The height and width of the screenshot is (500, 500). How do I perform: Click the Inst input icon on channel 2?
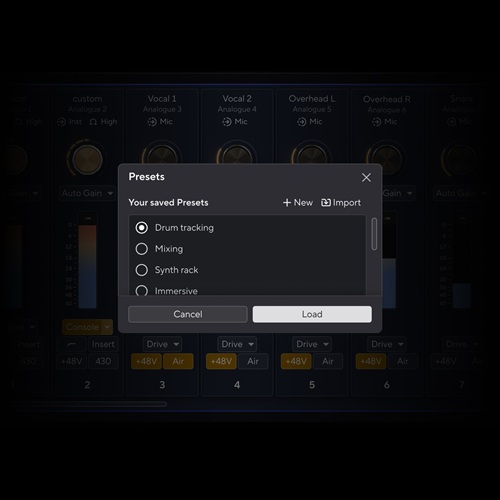coord(61,122)
